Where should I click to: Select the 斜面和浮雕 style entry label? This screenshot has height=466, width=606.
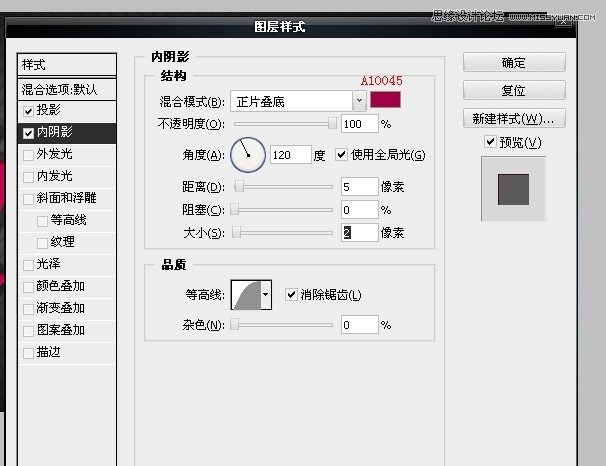(x=66, y=198)
